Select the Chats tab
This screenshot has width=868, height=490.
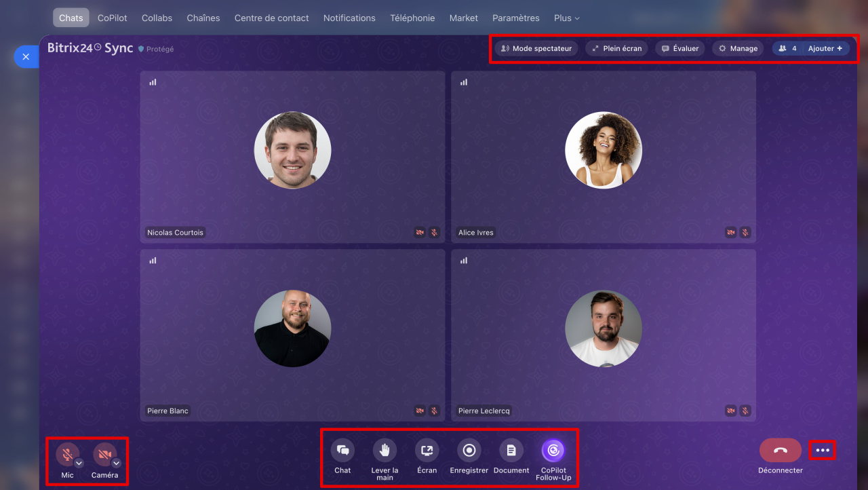[71, 18]
